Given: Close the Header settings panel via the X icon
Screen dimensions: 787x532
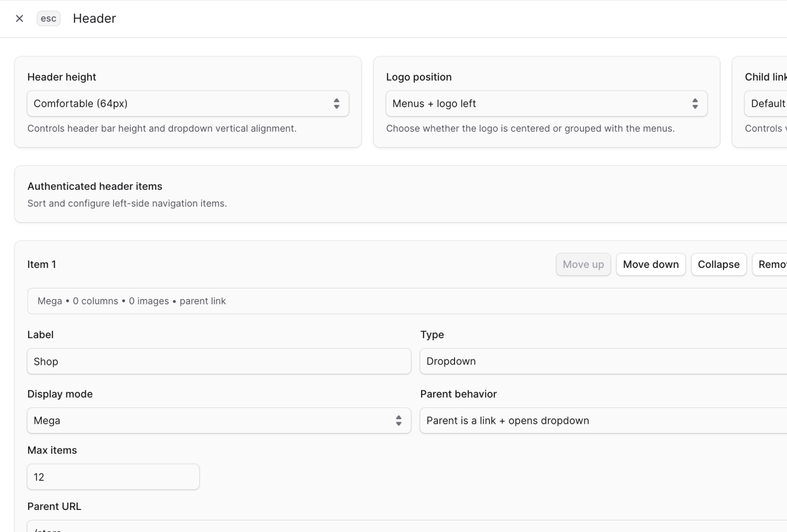Looking at the screenshot, I should click(19, 18).
